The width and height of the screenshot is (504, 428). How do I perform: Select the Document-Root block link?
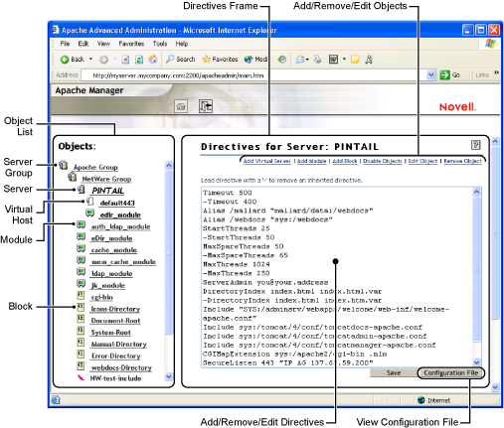click(115, 321)
